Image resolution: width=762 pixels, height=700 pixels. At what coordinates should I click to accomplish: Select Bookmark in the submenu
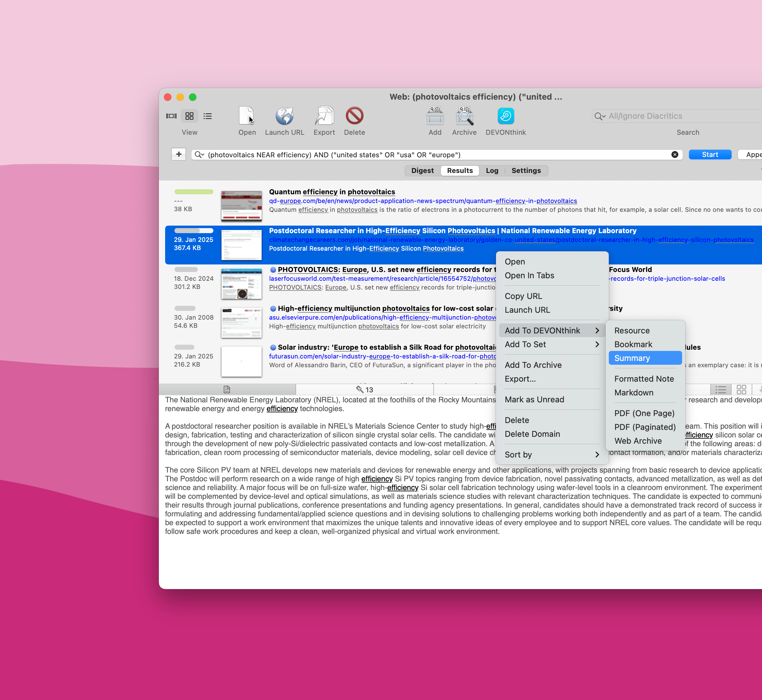[645, 344]
